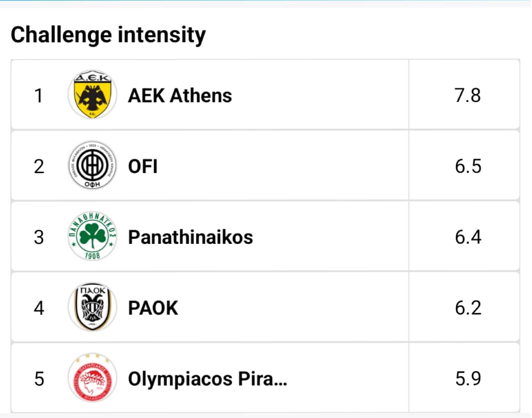Select the 7.8 intensity value

coord(468,95)
